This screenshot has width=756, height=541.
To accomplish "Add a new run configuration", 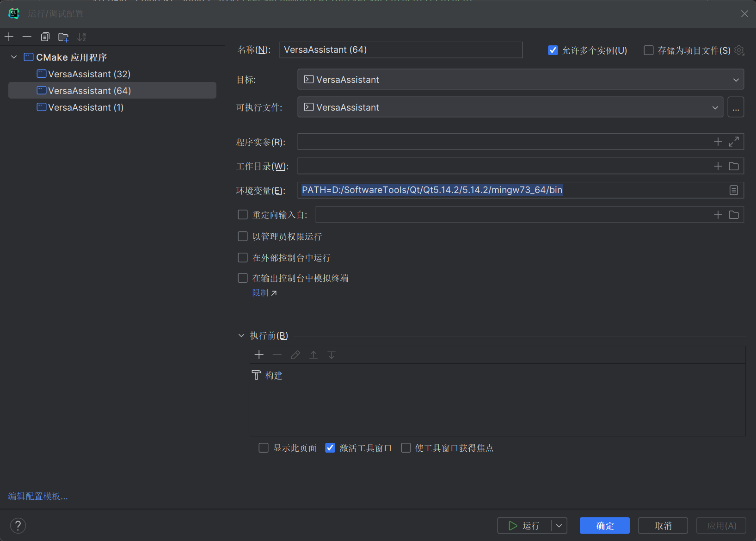I will tap(9, 37).
